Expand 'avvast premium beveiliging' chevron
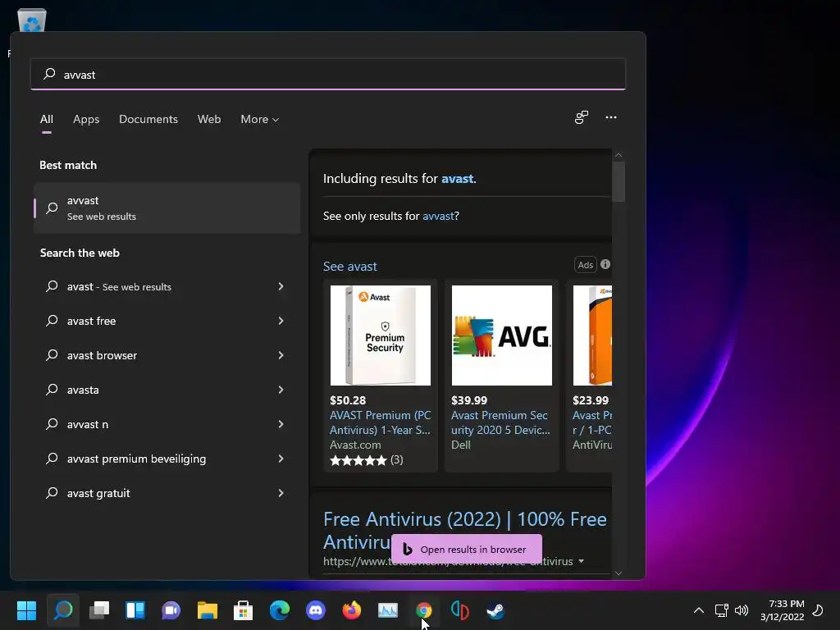The height and width of the screenshot is (630, 840). pyautogui.click(x=281, y=459)
